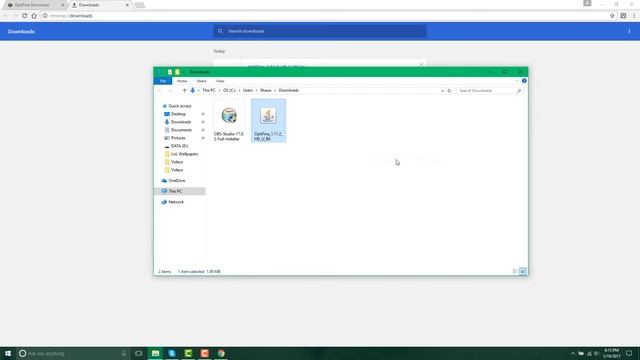Click Users in the address breadcrumb
The width and height of the screenshot is (640, 360).
pos(248,90)
